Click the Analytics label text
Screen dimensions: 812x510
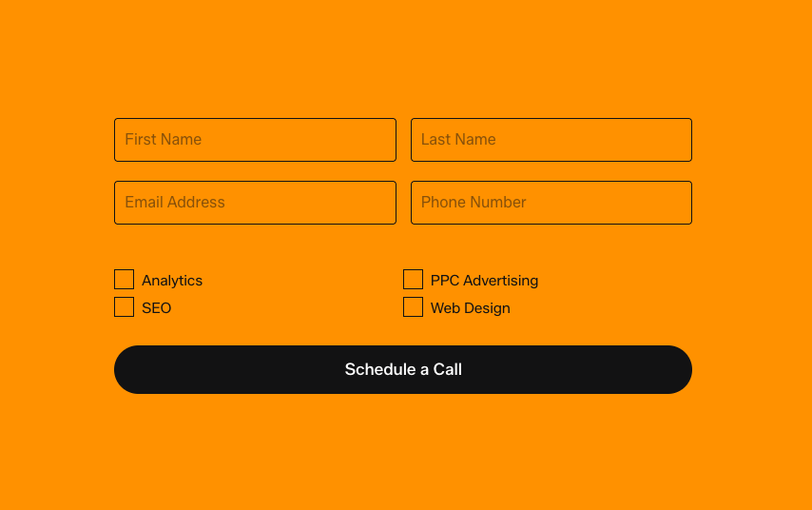click(x=172, y=281)
